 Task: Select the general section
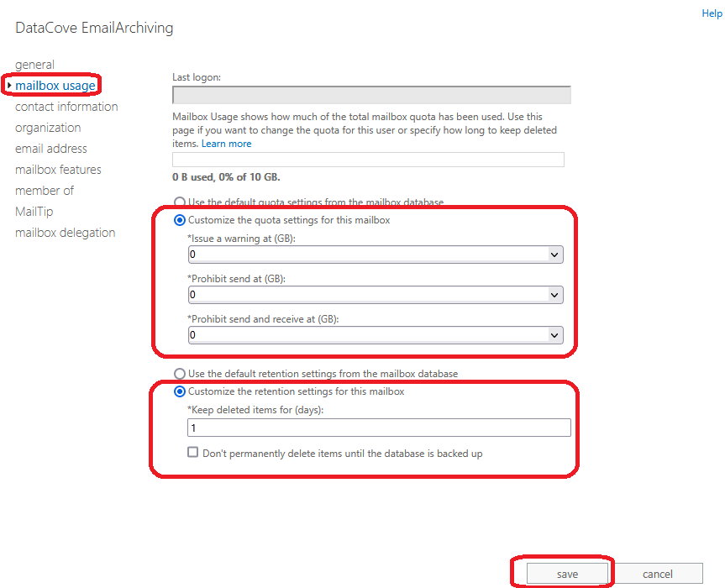click(34, 65)
